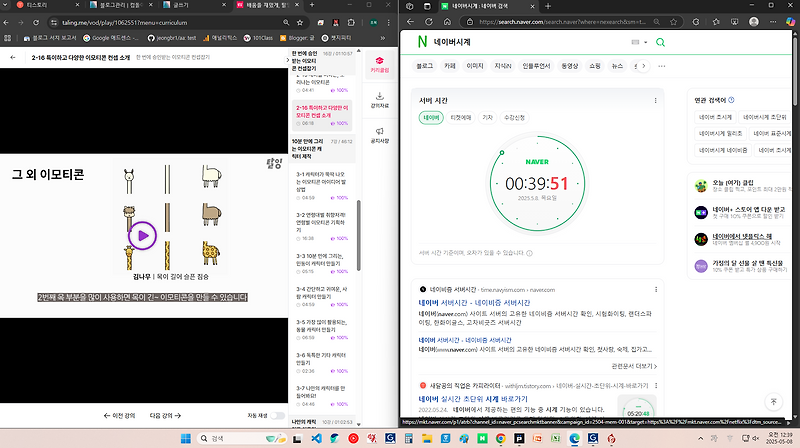The height and width of the screenshot is (448, 800).
Task: Select lecture 3-2 in the curriculum list
Action: point(321,226)
